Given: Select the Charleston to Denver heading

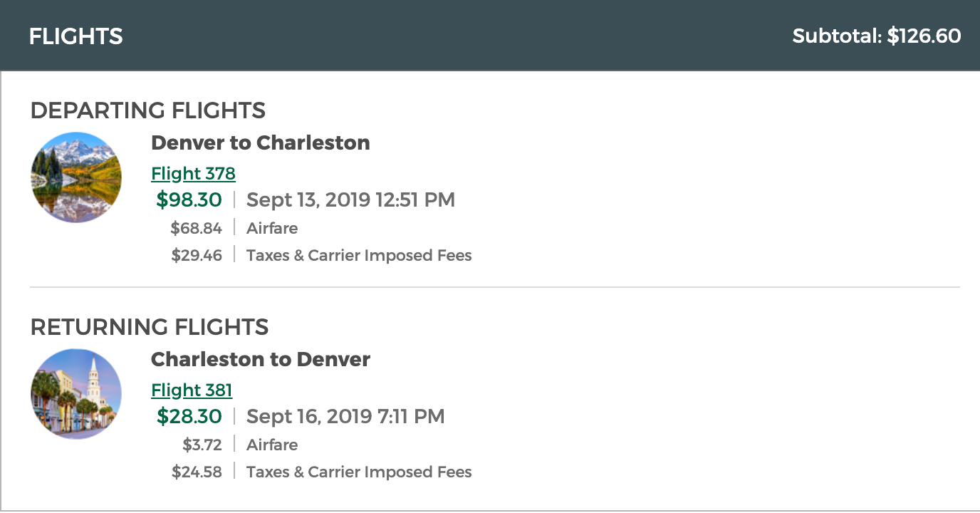Looking at the screenshot, I should click(x=261, y=359).
